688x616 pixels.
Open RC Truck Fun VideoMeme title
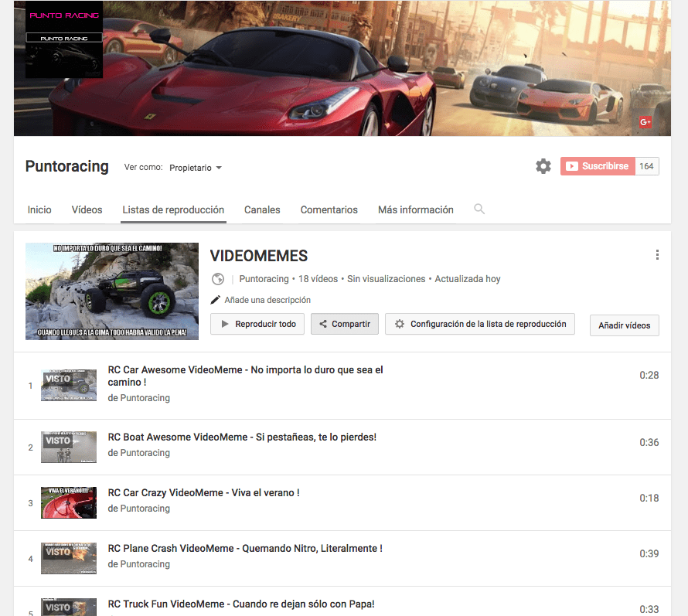241,604
